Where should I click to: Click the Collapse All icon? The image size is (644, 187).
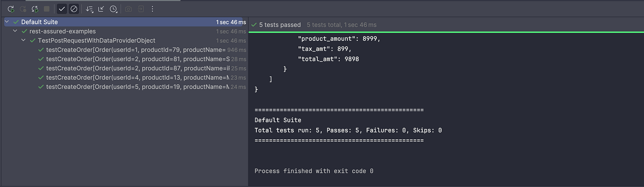(101, 9)
